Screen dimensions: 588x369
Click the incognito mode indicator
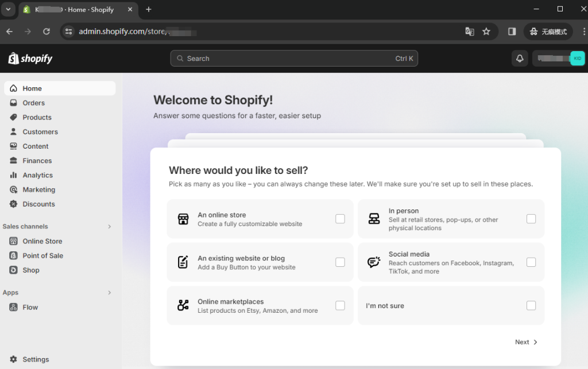click(x=548, y=32)
